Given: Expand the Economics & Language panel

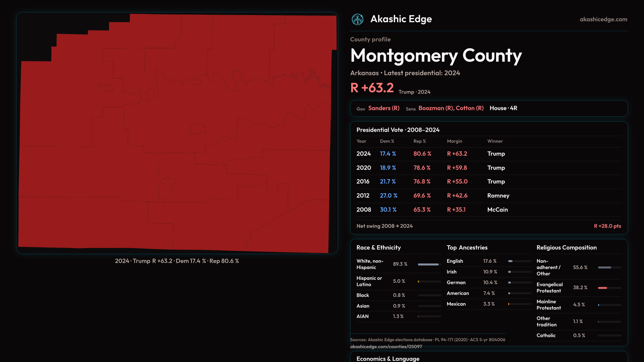Looking at the screenshot, I should [388, 358].
